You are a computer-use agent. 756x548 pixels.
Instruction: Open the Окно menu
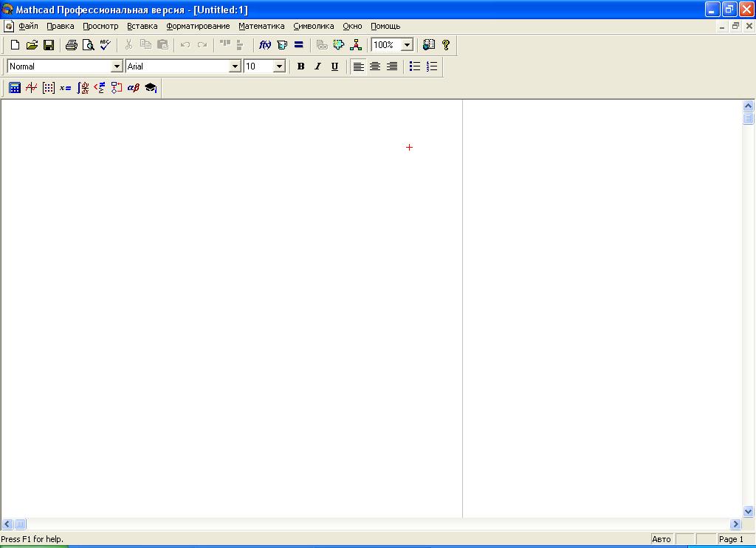[352, 26]
